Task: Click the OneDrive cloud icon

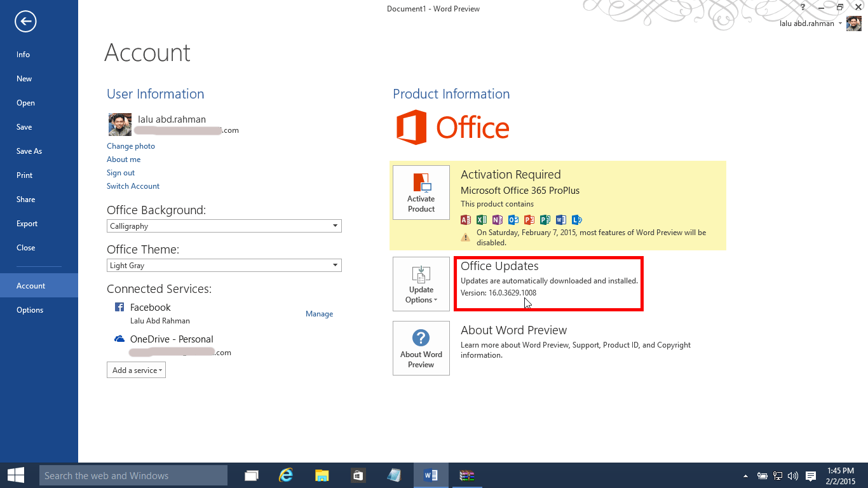Action: coord(119,339)
